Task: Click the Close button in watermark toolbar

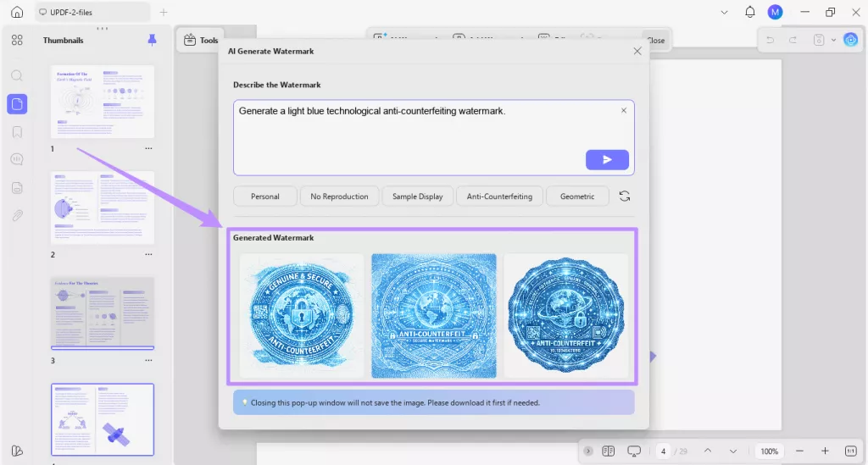Action: click(656, 40)
